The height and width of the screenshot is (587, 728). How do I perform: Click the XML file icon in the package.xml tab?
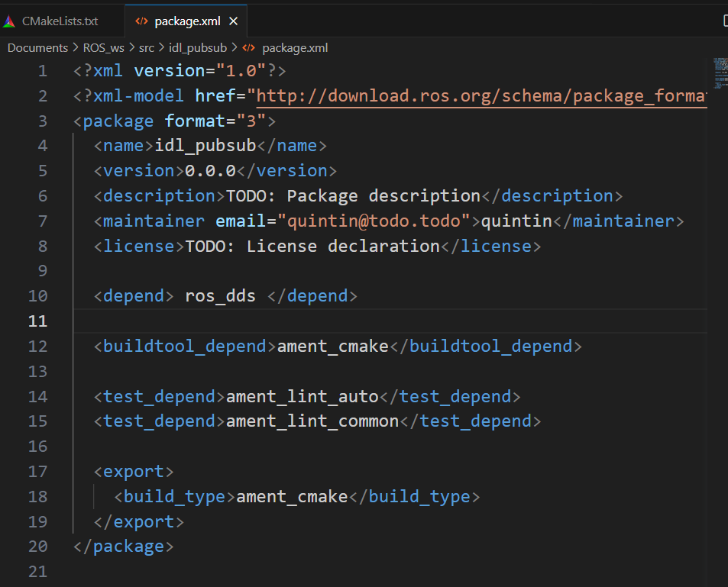click(x=141, y=21)
